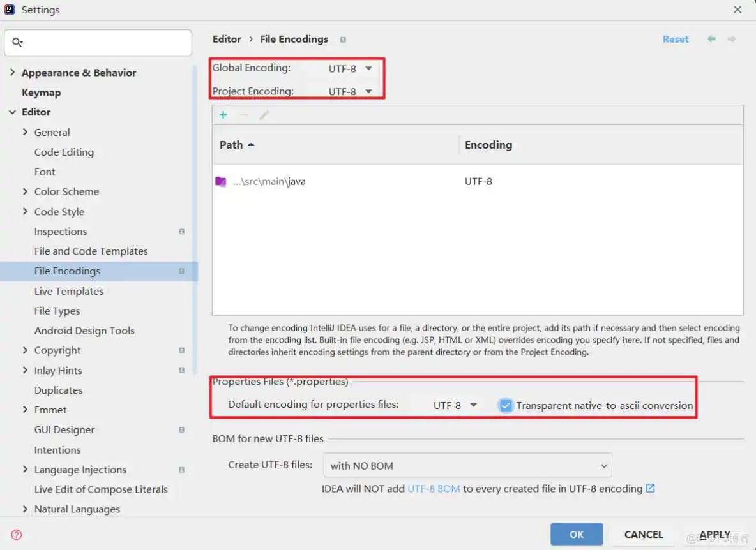Open the Create UTF-8 files dropdown
Image resolution: width=756 pixels, height=550 pixels.
coord(467,465)
